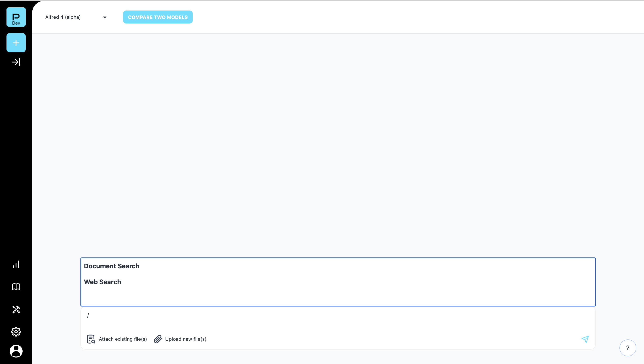Open help via the question mark button

tap(628, 348)
